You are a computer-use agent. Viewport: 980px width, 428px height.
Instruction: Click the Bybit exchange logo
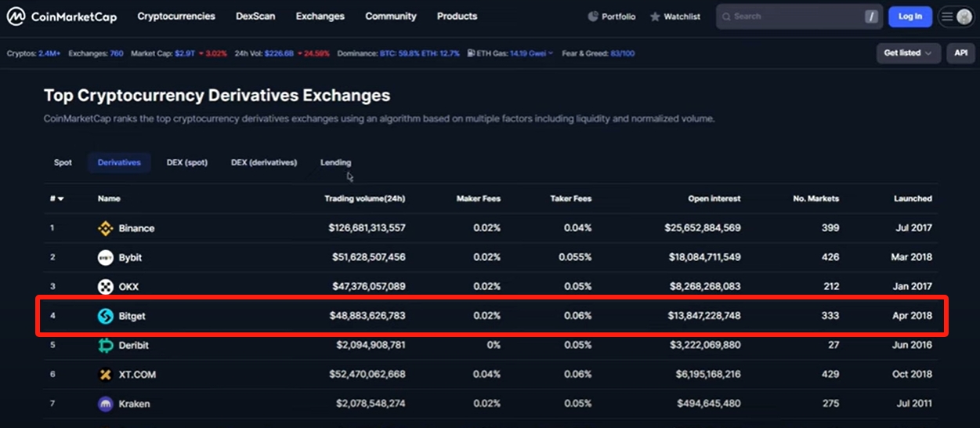105,257
